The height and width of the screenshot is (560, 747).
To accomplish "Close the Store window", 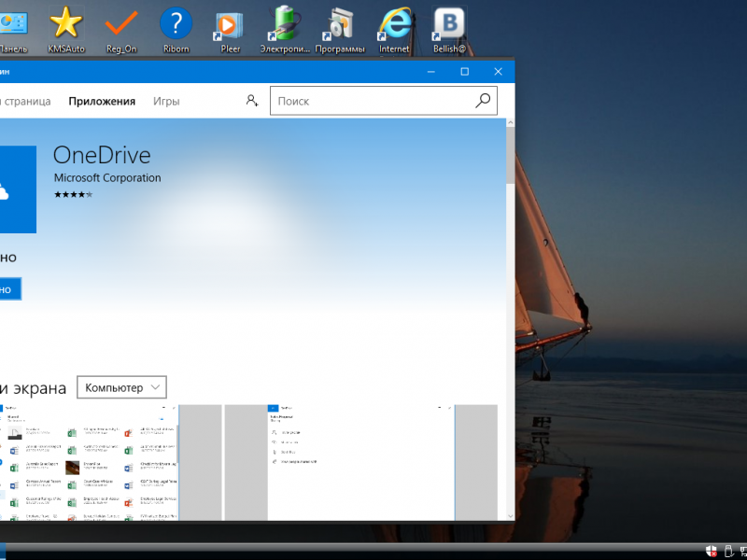I will tap(499, 72).
